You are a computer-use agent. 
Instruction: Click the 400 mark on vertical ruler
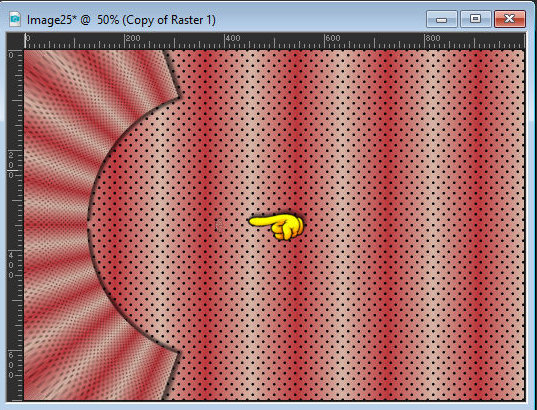11,265
